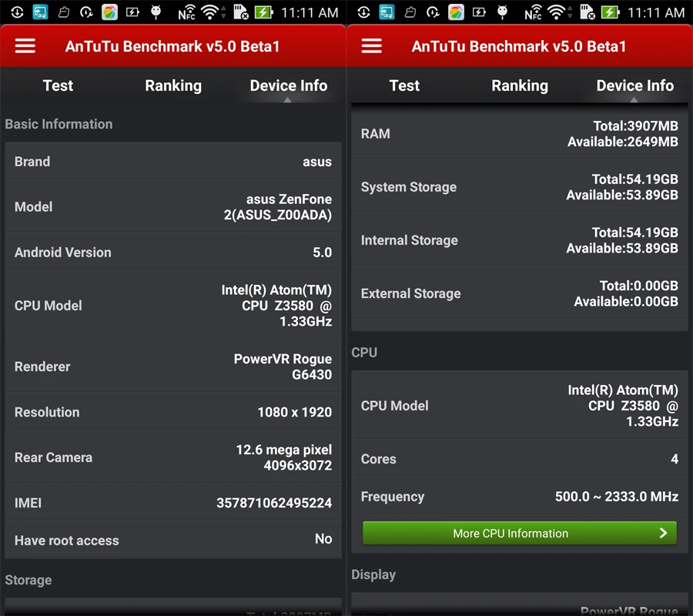The image size is (693, 616).
Task: Switch to Ranking tab on right screen
Action: coord(520,85)
